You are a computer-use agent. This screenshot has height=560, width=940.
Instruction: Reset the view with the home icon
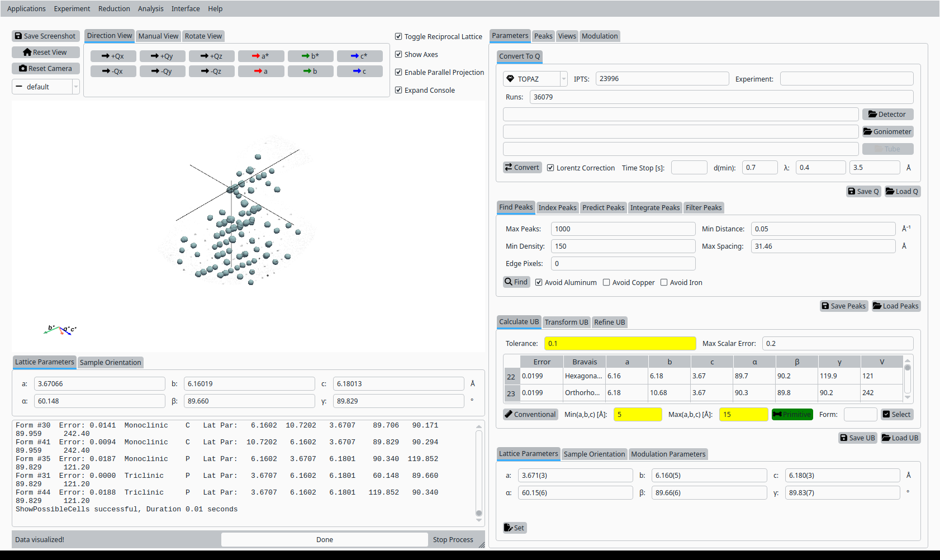click(45, 53)
